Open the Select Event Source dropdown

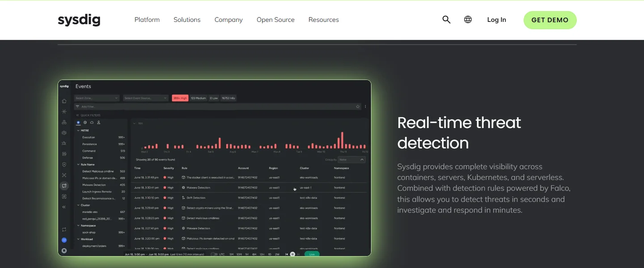[145, 98]
